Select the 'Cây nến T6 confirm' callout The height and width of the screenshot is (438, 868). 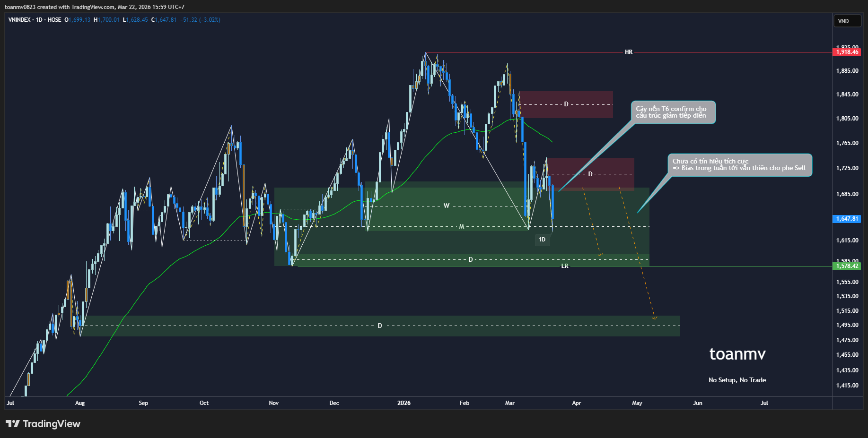coord(673,112)
